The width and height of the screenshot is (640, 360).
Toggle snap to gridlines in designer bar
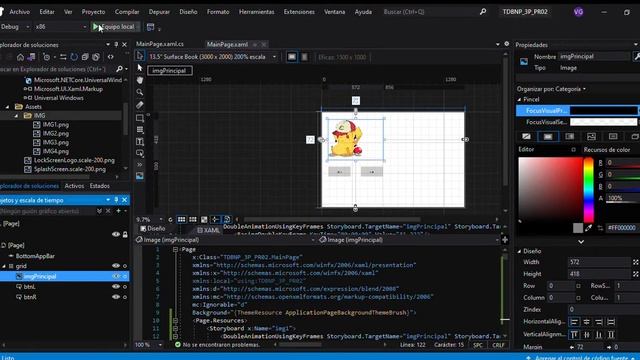pyautogui.click(x=193, y=220)
